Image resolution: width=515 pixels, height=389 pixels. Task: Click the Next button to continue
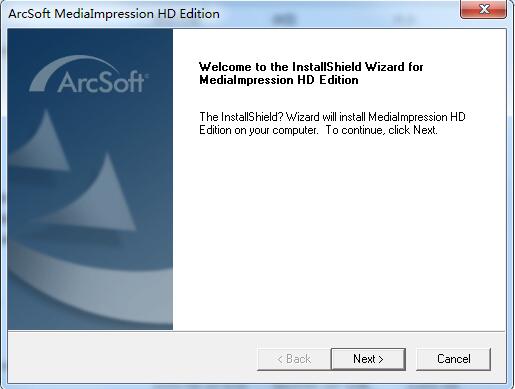[368, 359]
